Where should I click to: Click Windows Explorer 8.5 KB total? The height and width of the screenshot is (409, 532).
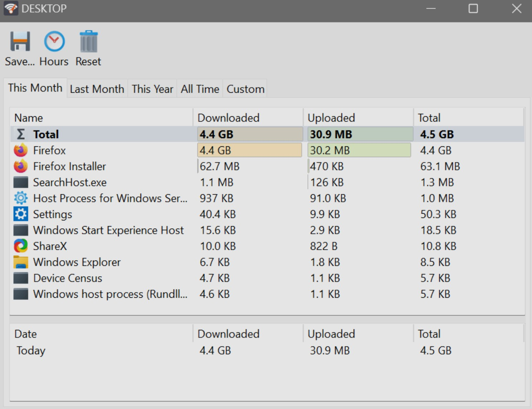(x=435, y=262)
